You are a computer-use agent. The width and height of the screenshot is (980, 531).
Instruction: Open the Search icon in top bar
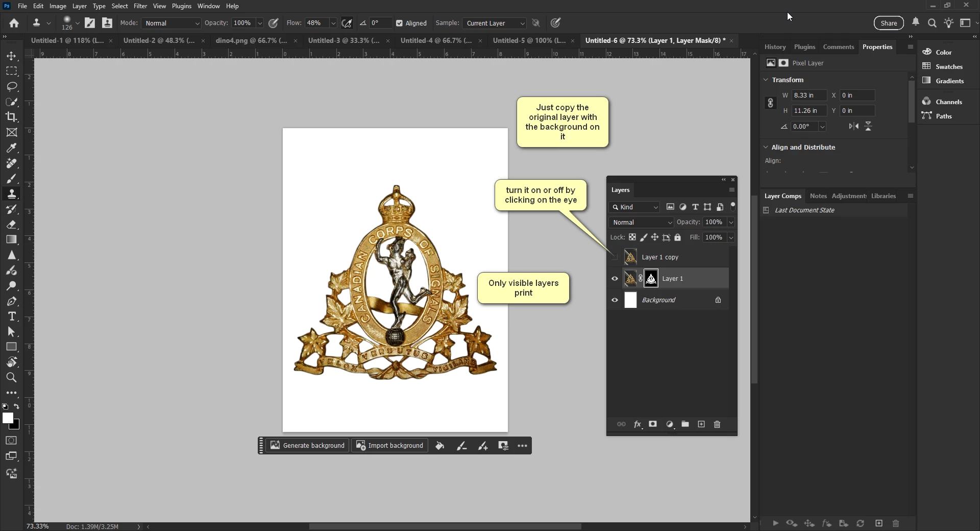coord(932,23)
